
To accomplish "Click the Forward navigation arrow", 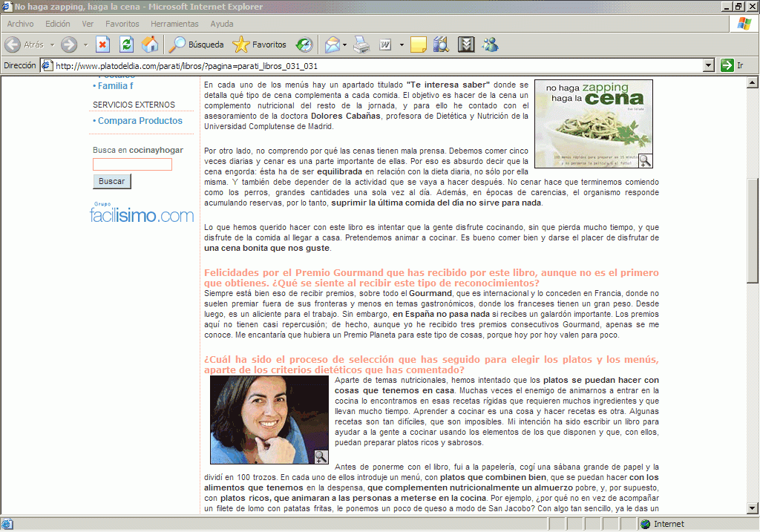I will [x=69, y=45].
